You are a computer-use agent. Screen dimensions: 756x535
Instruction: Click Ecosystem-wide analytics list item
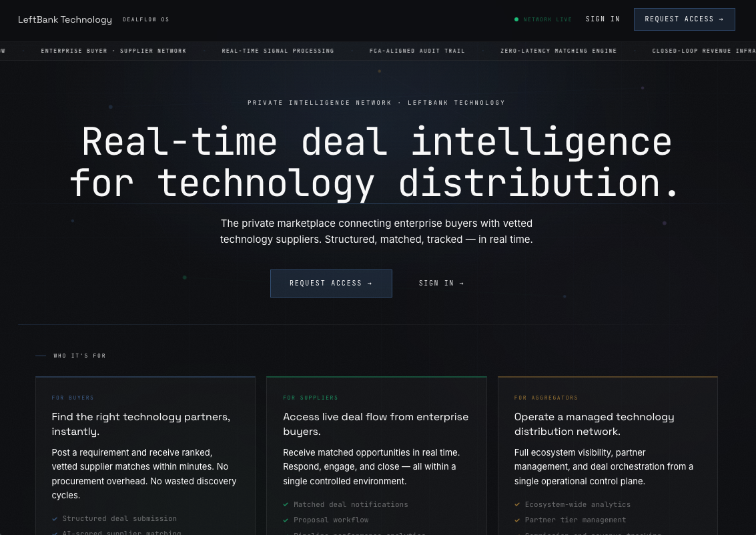578,504
